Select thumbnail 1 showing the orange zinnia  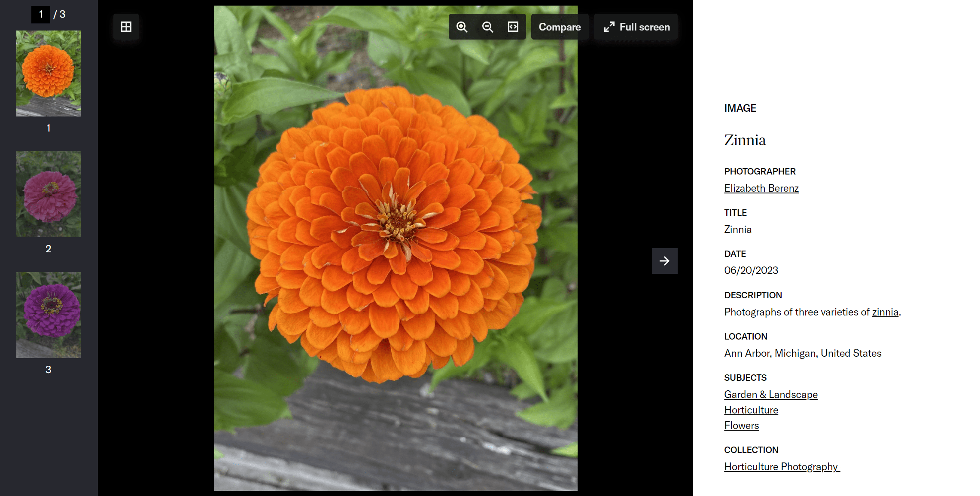48,73
